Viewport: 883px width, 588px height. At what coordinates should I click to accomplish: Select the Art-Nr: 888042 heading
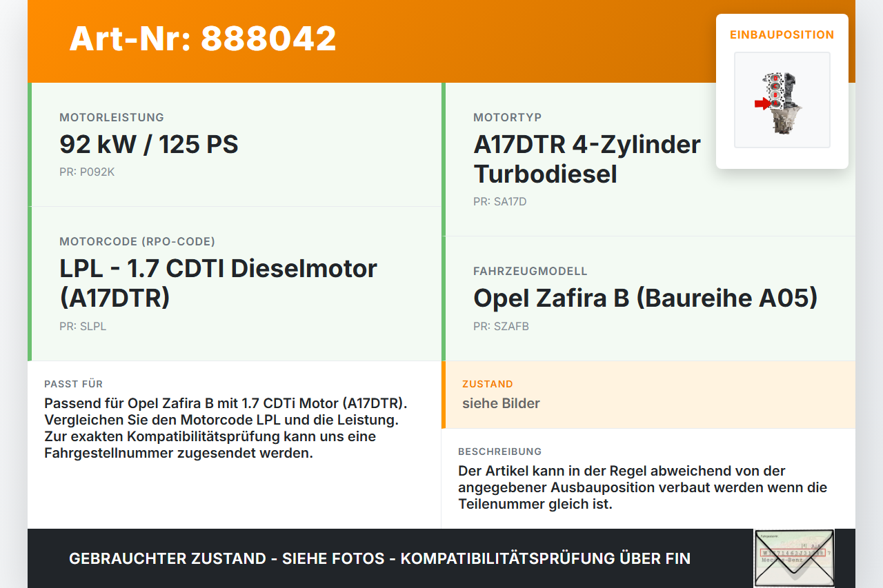(x=203, y=39)
